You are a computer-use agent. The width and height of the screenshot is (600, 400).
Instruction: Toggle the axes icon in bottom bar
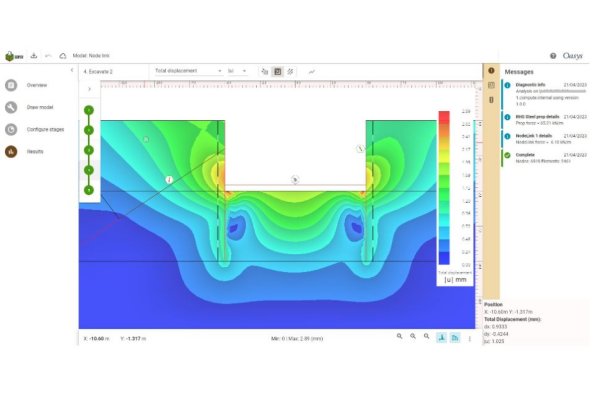[442, 338]
